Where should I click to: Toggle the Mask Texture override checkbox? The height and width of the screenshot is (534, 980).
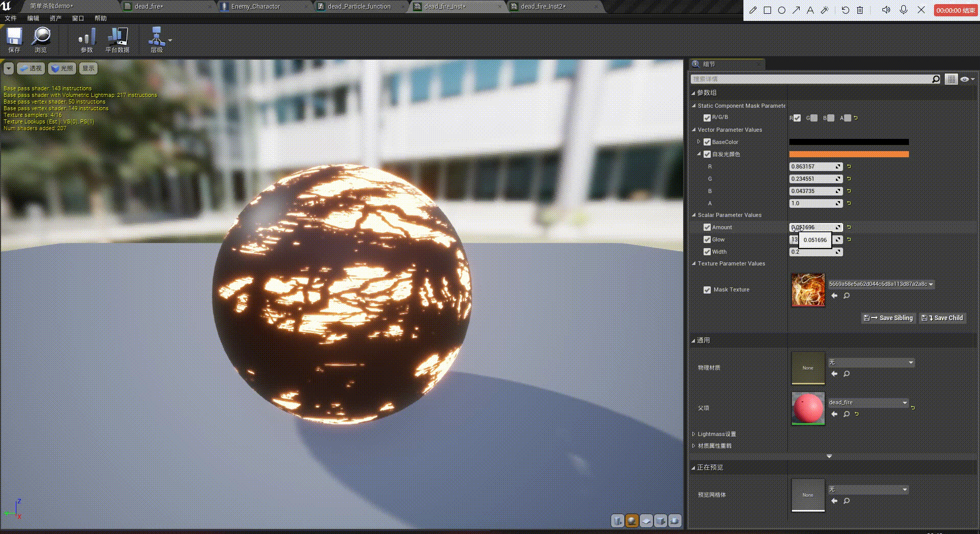tap(707, 290)
